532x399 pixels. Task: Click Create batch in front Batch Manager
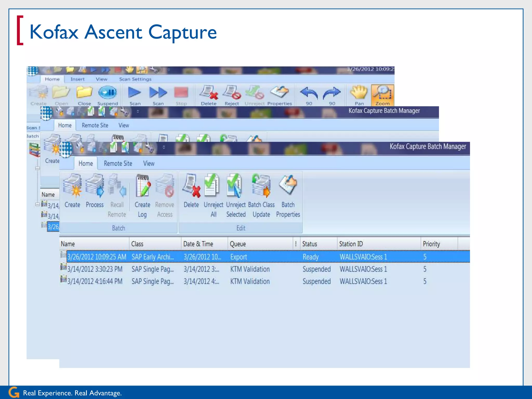(72, 191)
